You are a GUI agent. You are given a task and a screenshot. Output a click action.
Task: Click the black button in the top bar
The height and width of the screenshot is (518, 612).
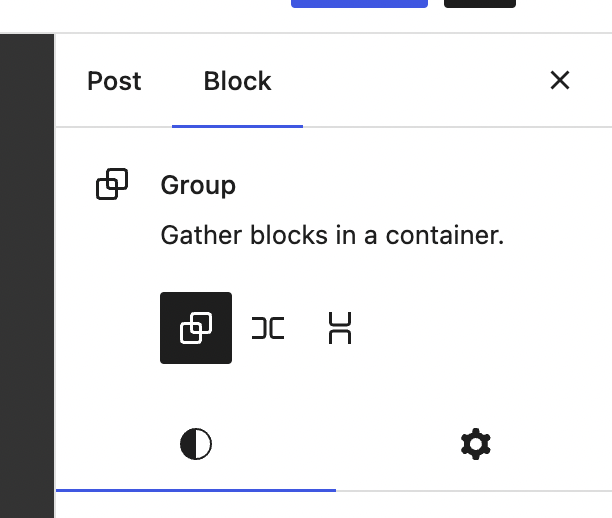coord(480,4)
